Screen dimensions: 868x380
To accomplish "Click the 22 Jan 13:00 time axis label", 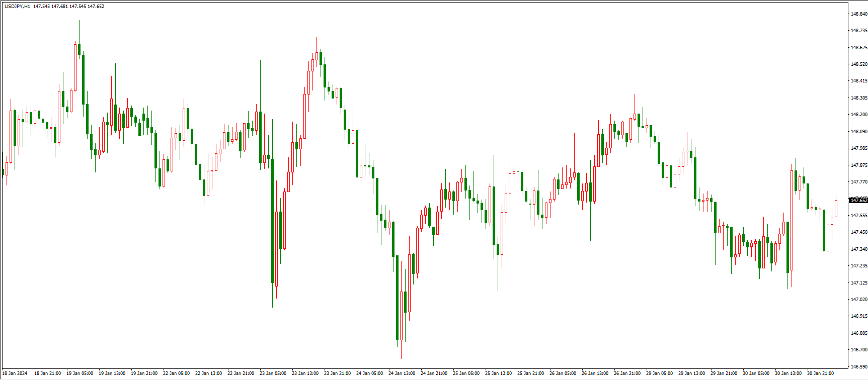I will pyautogui.click(x=208, y=373).
